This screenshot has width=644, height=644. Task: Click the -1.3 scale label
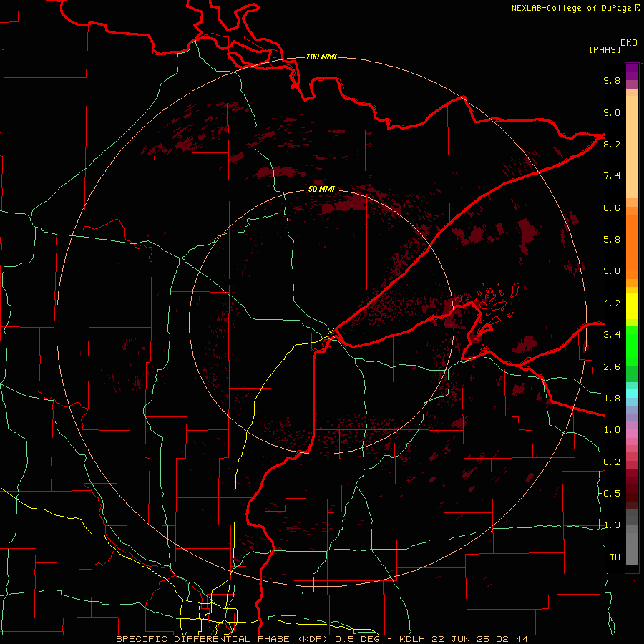pyautogui.click(x=609, y=525)
